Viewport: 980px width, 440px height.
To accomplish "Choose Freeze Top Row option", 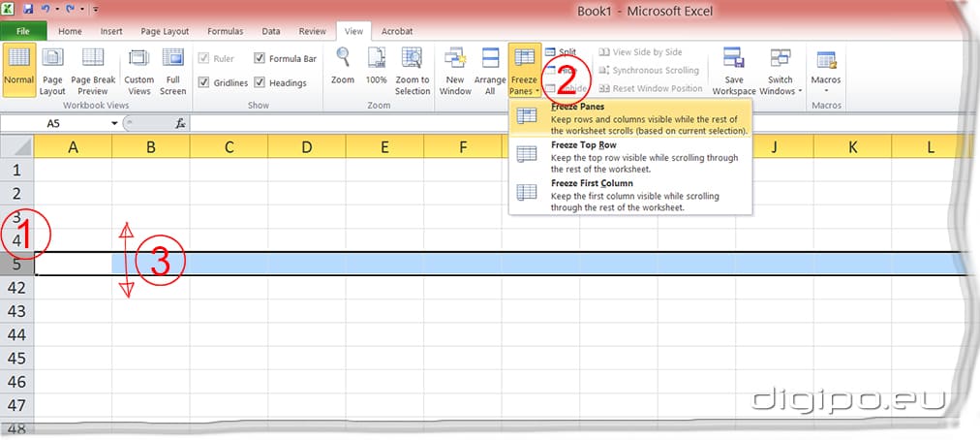I will pyautogui.click(x=630, y=156).
